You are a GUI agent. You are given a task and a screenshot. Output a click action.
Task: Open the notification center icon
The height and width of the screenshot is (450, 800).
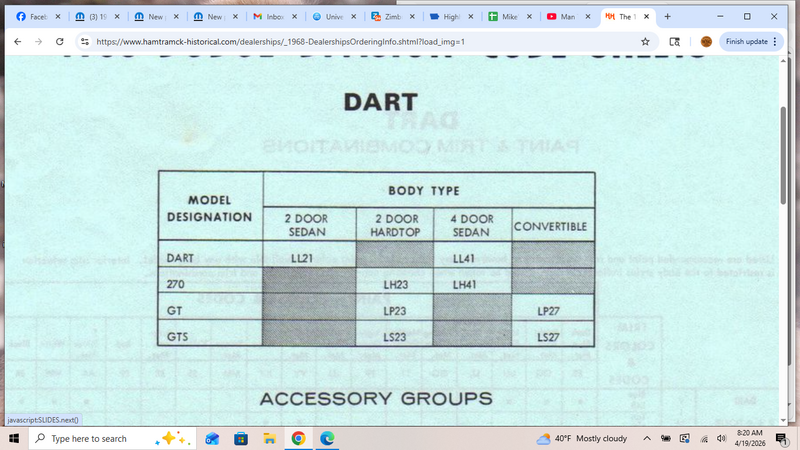coord(782,438)
